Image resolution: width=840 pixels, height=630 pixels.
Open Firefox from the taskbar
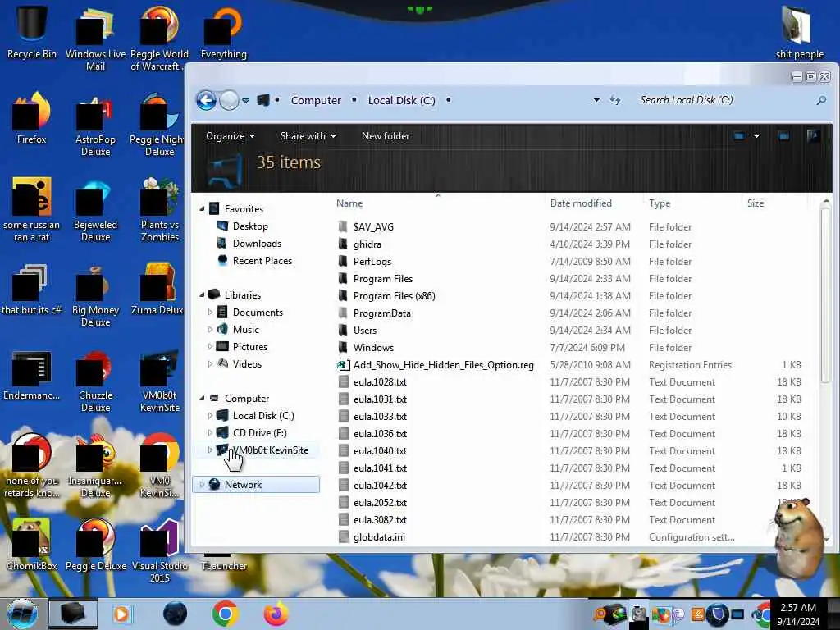(x=276, y=614)
